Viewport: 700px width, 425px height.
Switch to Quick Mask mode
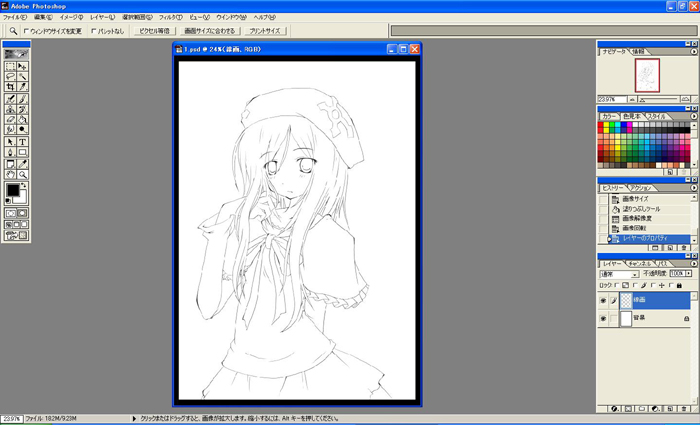[x=22, y=213]
